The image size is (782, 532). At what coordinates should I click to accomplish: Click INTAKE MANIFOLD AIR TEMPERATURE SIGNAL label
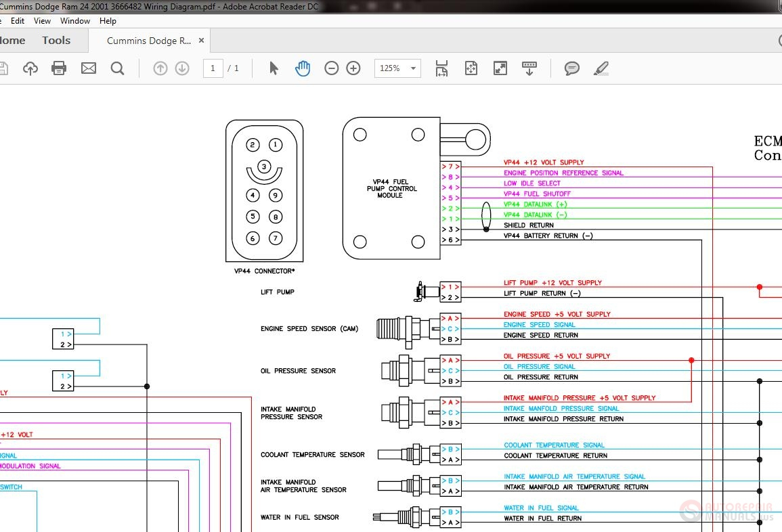click(x=574, y=476)
